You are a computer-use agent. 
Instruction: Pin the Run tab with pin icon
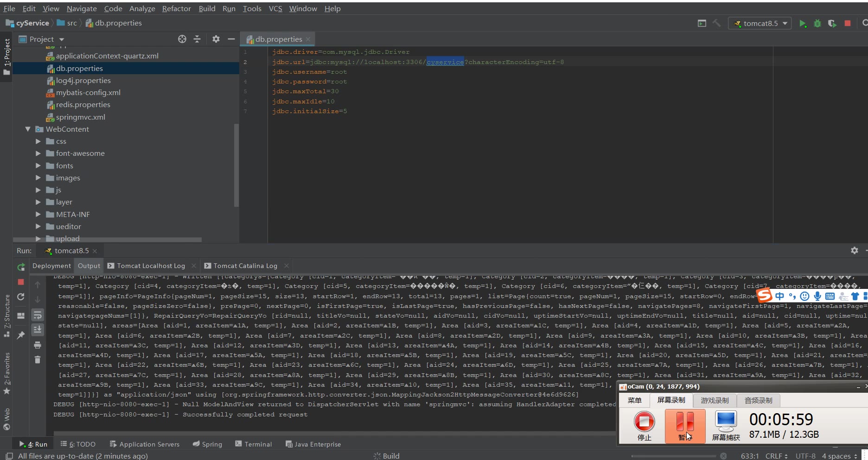[21, 335]
